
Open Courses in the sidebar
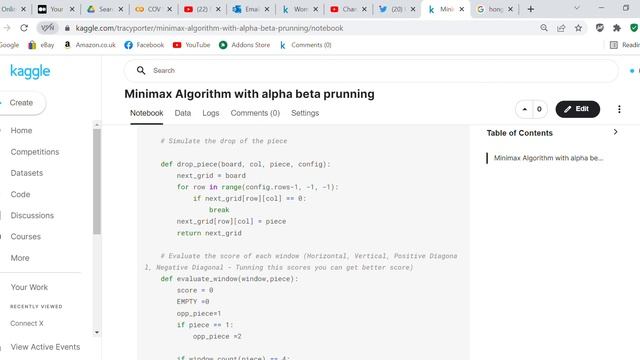tap(26, 237)
